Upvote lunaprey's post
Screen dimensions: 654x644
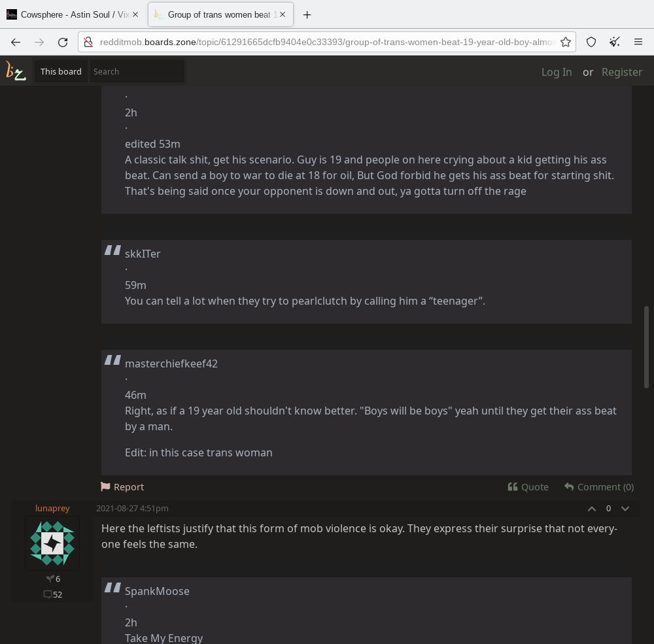tap(592, 509)
